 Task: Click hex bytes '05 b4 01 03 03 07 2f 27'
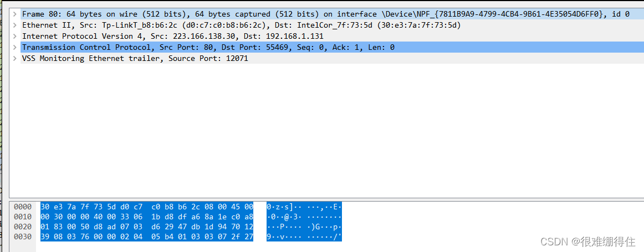pyautogui.click(x=202, y=237)
